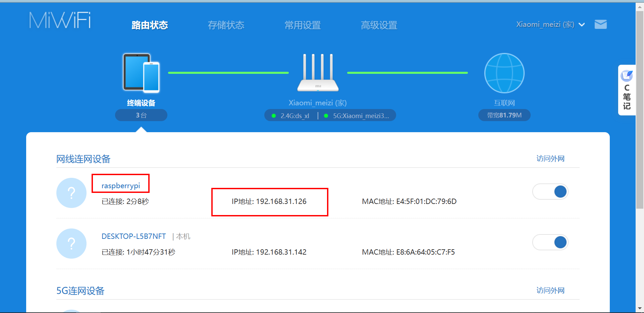Click the 本机 label next to DESKTOP-L5B7NFT
644x313 pixels.
(183, 236)
